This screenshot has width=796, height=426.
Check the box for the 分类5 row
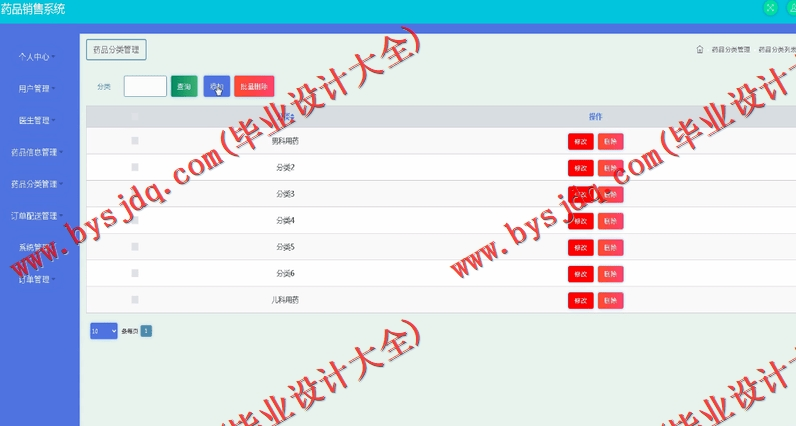(135, 247)
